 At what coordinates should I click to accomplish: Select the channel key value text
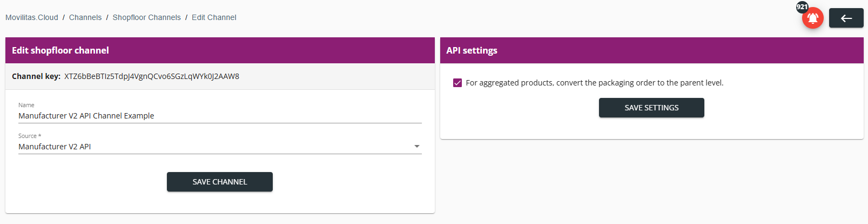pos(152,76)
